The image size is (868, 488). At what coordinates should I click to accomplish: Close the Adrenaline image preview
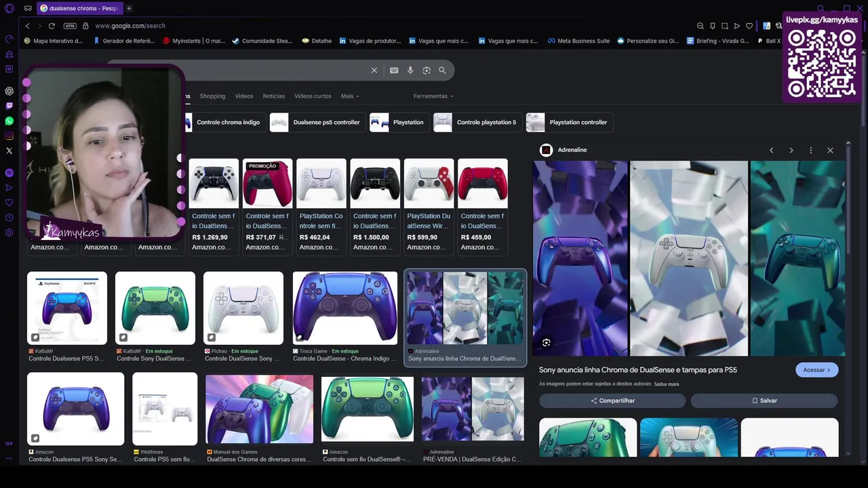tap(830, 150)
